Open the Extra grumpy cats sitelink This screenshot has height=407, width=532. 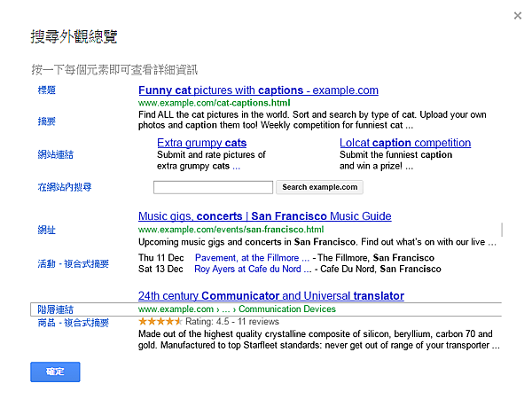coord(201,143)
